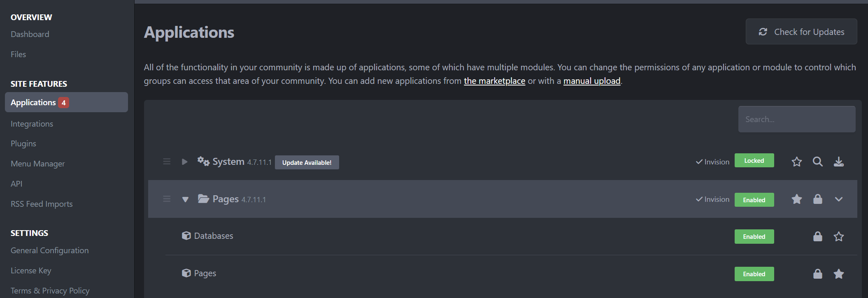868x298 pixels.
Task: Click the SITE FEATURES section heading
Action: click(x=39, y=84)
